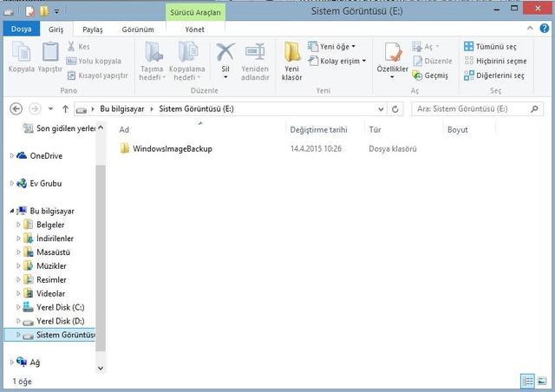Open the help question mark icon
Viewport: 555px width, 392px height.
(x=545, y=28)
